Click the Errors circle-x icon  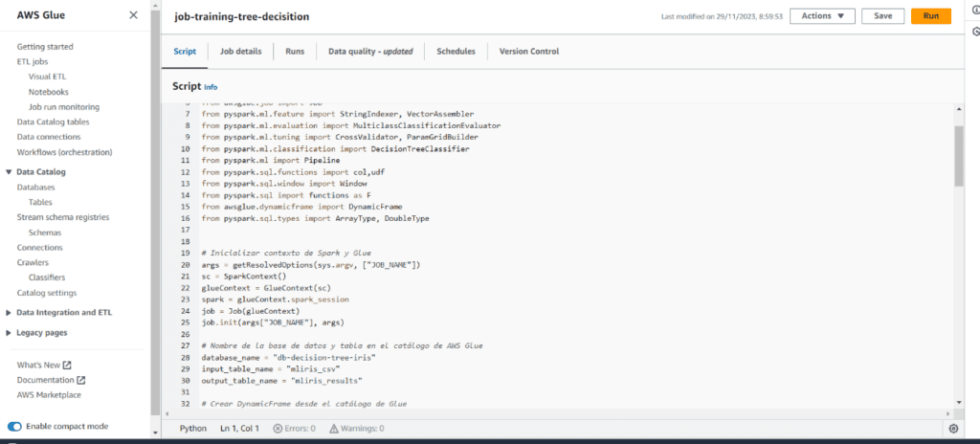[278, 429]
